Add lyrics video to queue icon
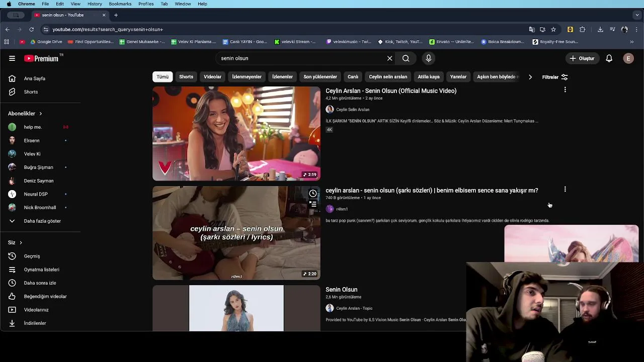Image resolution: width=644 pixels, height=362 pixels. pyautogui.click(x=313, y=204)
